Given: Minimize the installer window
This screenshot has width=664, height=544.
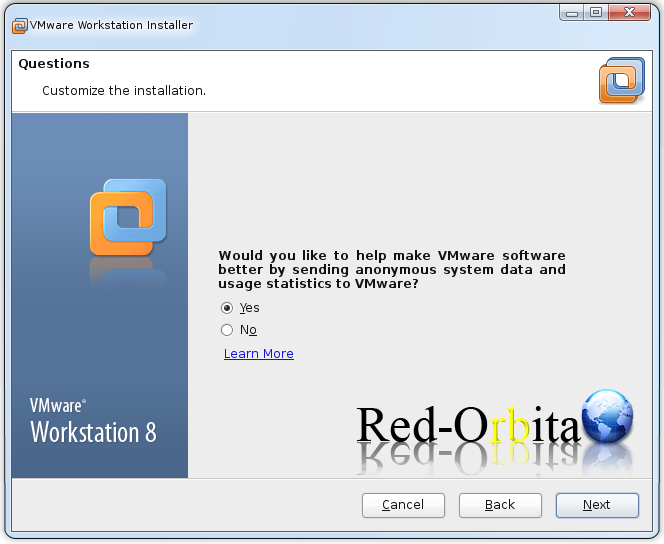Looking at the screenshot, I should tap(572, 13).
